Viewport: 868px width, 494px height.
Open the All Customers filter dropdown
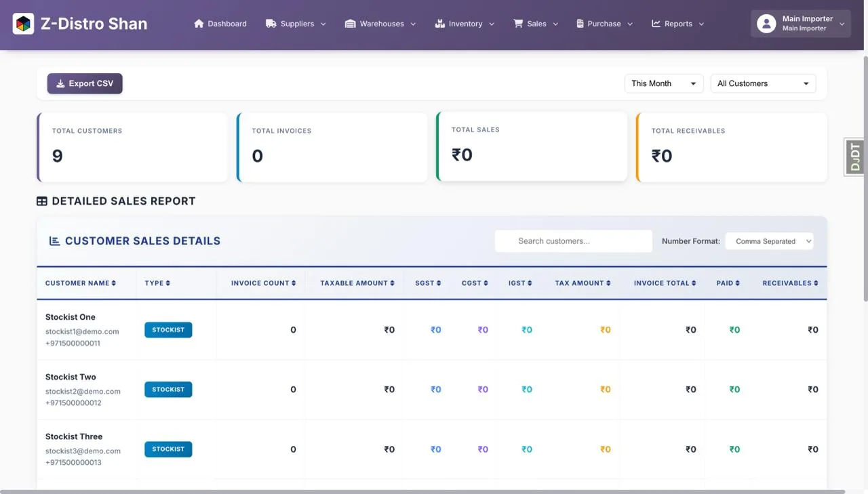tap(763, 83)
